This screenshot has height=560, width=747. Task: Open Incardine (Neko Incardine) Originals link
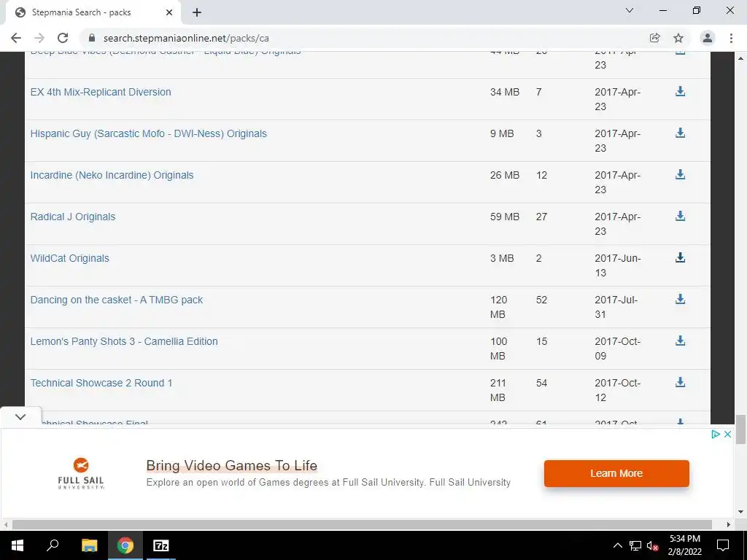point(112,175)
